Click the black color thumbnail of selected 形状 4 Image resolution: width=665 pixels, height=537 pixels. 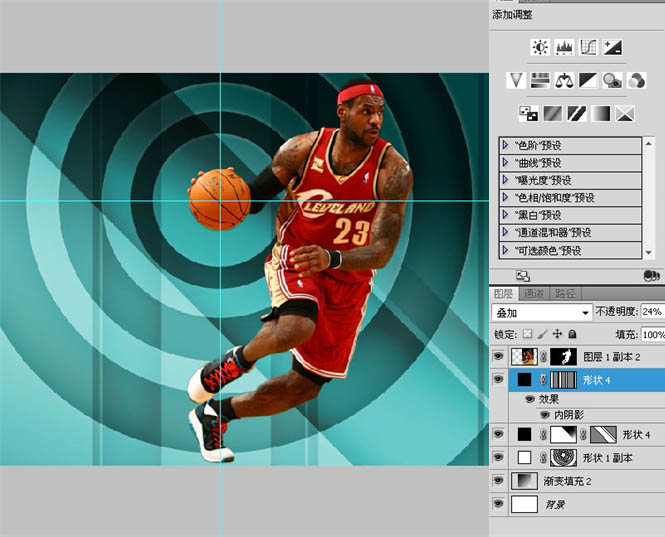[x=524, y=380]
